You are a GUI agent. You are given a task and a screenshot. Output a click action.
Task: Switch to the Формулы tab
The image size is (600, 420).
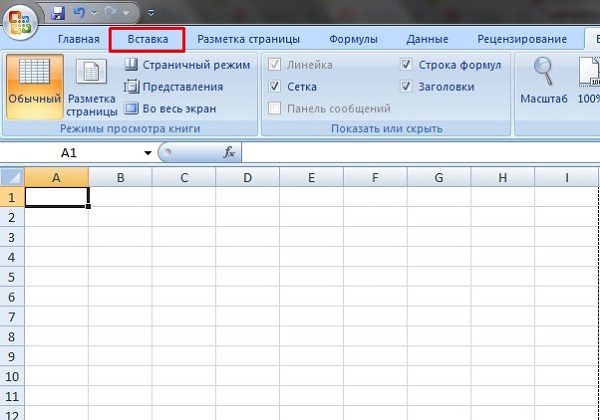coord(353,39)
